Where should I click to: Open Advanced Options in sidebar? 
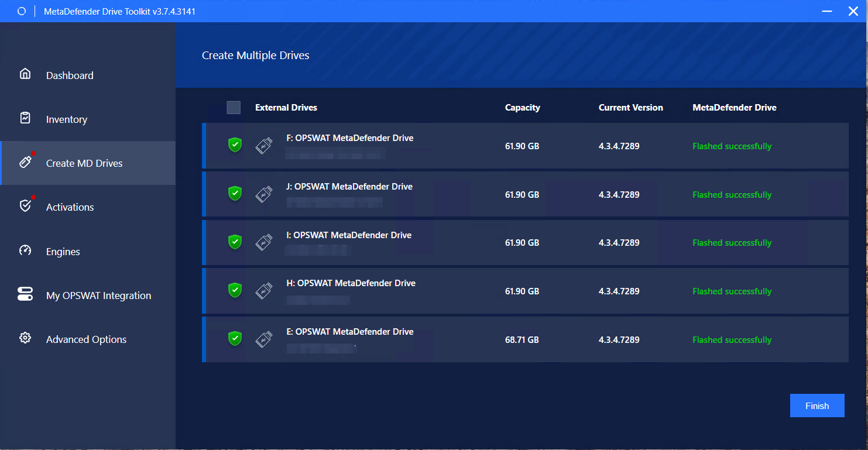click(88, 339)
